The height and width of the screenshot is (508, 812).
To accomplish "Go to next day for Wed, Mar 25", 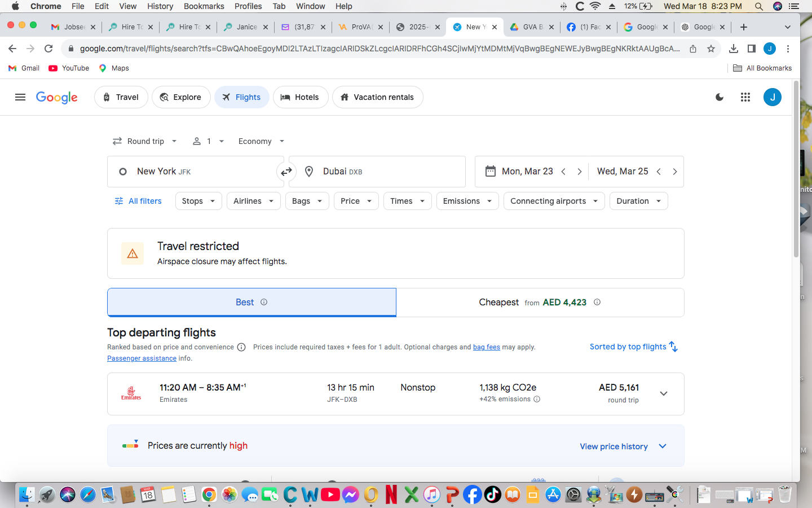I will click(674, 172).
